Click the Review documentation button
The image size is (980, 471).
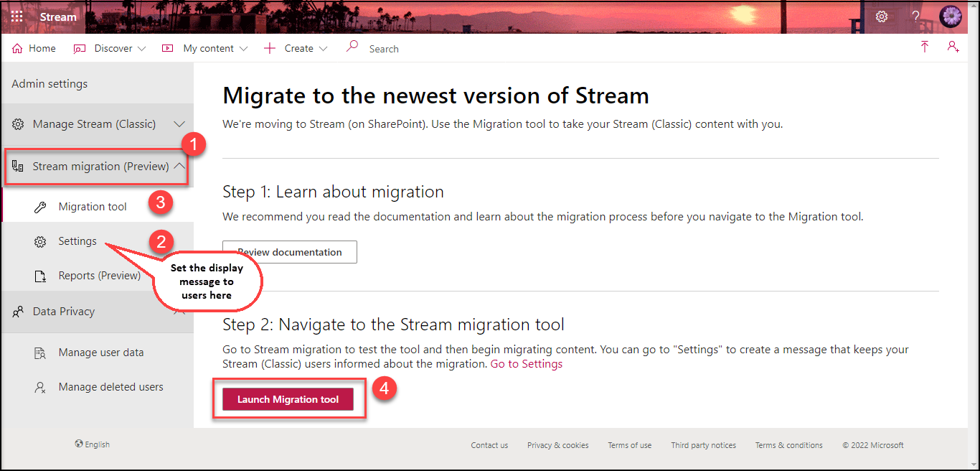pyautogui.click(x=290, y=252)
